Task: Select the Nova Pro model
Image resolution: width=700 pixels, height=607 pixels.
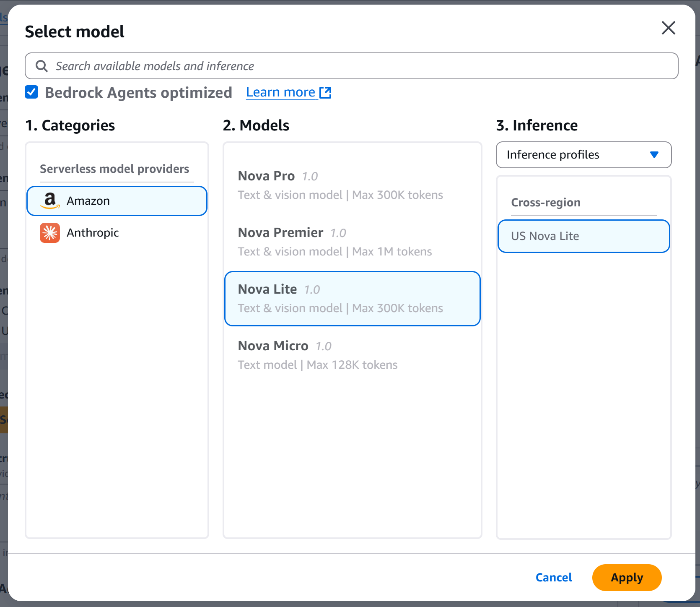Action: pos(352,185)
